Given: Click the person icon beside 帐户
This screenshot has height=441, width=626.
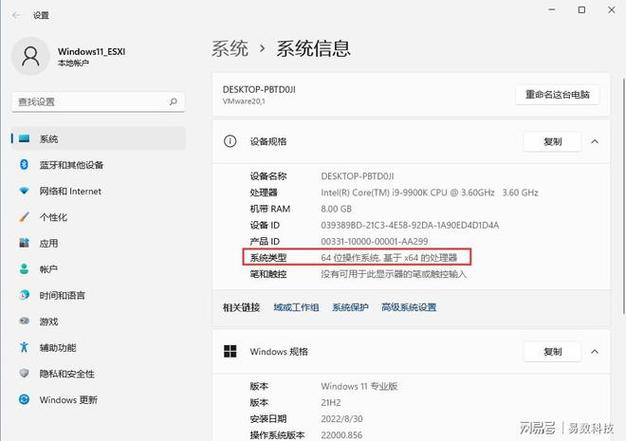Looking at the screenshot, I should 24,269.
